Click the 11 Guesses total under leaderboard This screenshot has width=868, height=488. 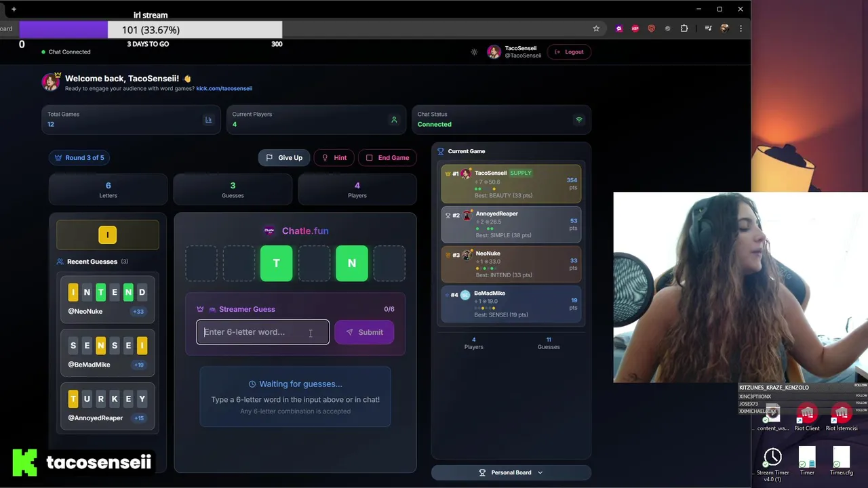click(x=549, y=343)
